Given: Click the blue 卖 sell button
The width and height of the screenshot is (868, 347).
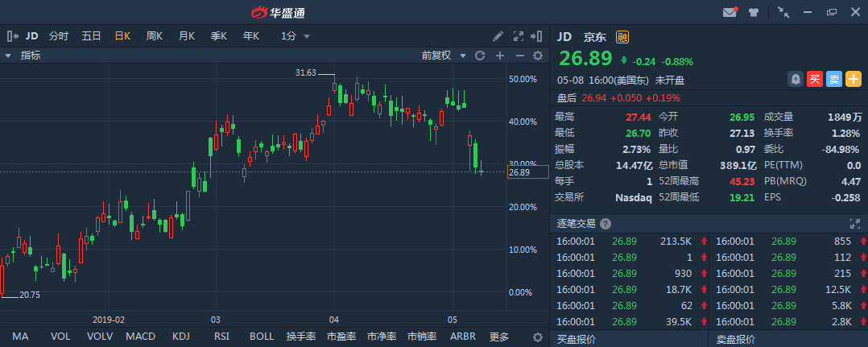Looking at the screenshot, I should [834, 79].
